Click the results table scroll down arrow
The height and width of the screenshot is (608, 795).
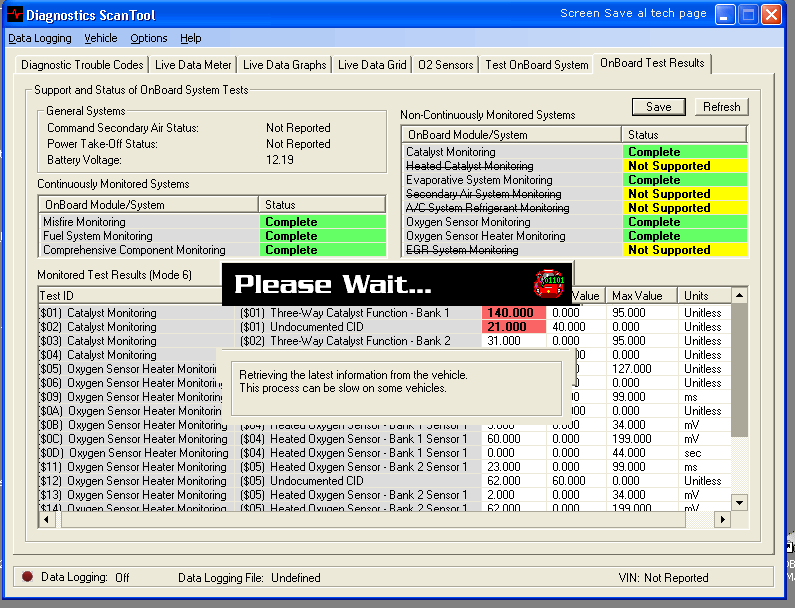[x=740, y=501]
